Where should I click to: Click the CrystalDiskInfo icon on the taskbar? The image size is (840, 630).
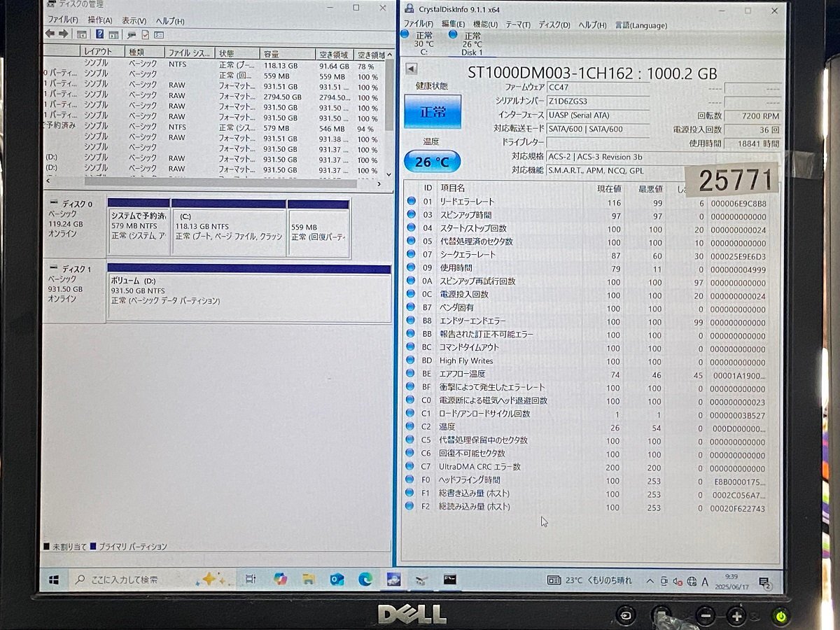click(393, 579)
